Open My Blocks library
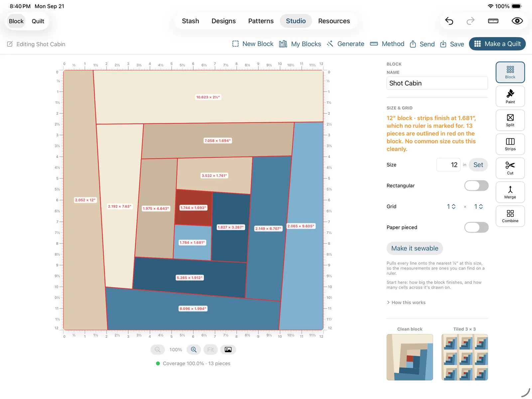Viewport: 532px width, 399px height. pos(300,44)
